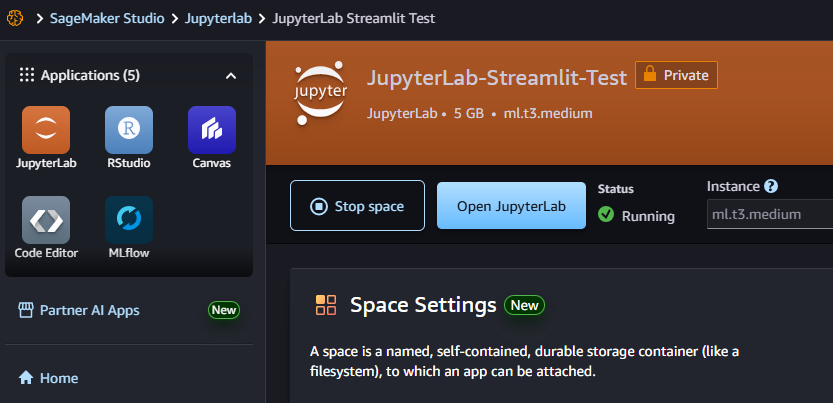Viewport: 833px width, 403px height.
Task: Collapse the Applications (5) section chevron
Action: coord(231,76)
